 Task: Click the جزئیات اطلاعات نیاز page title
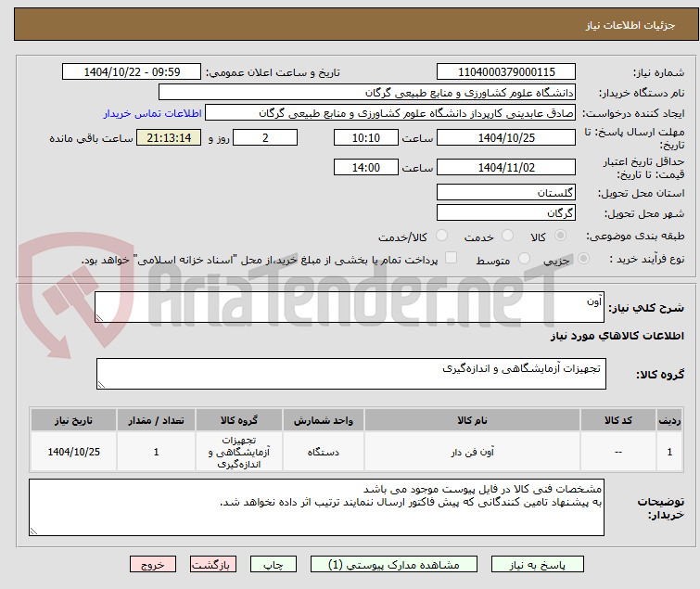pos(630,25)
